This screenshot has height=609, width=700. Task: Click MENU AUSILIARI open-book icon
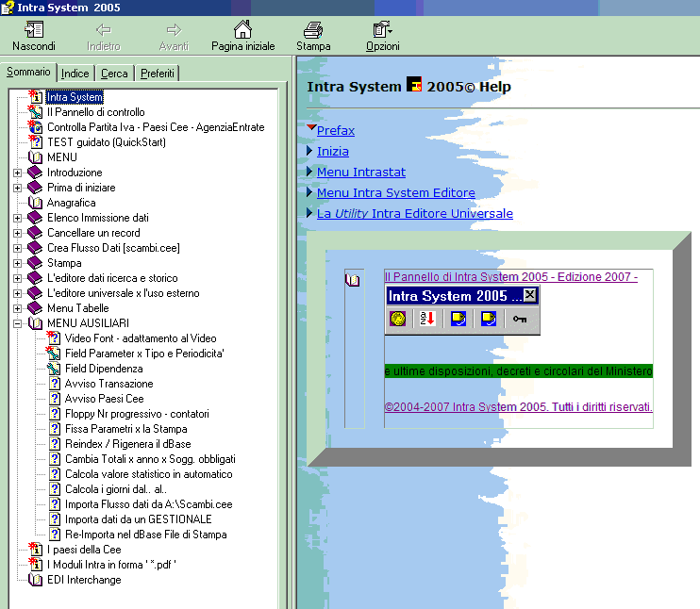35,323
